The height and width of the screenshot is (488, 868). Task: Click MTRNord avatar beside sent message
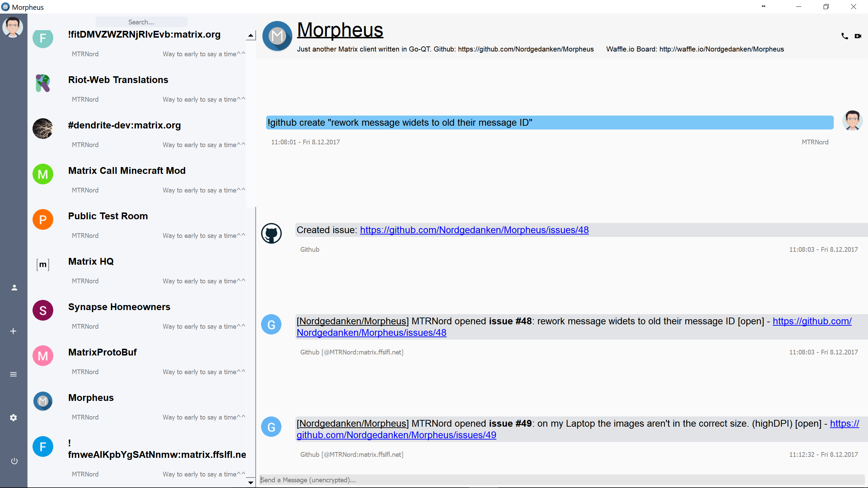click(852, 120)
